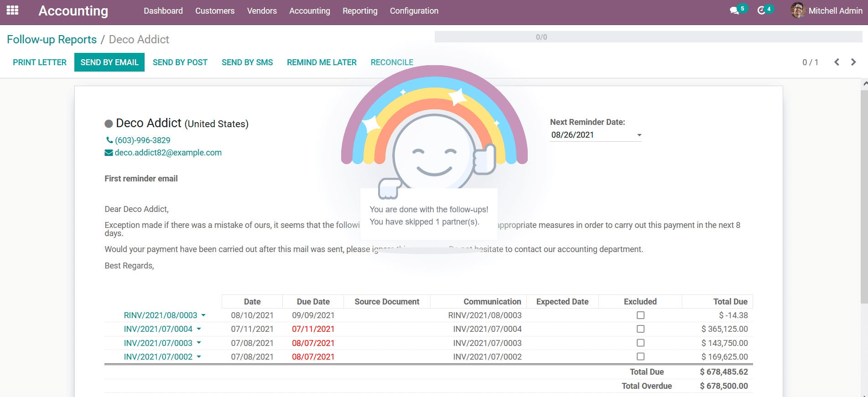Click the Send by Post button
Screen dimensions: 868x397
[180, 62]
